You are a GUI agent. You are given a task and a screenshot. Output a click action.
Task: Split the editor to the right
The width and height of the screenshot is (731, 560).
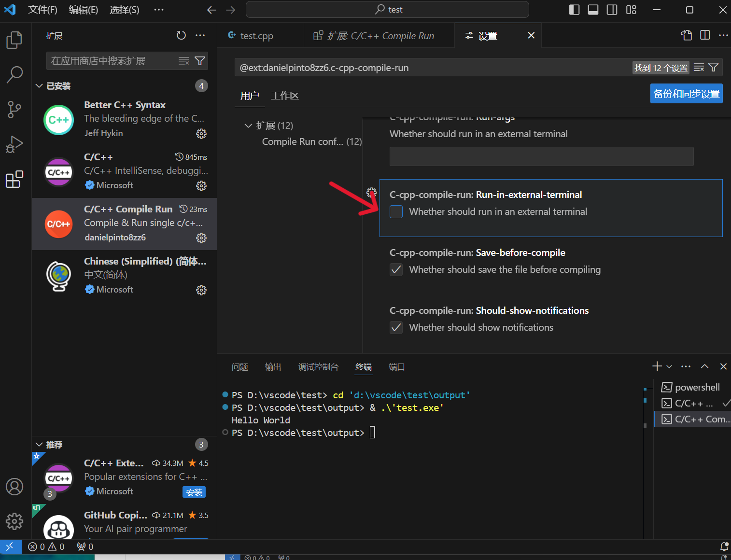(x=705, y=35)
